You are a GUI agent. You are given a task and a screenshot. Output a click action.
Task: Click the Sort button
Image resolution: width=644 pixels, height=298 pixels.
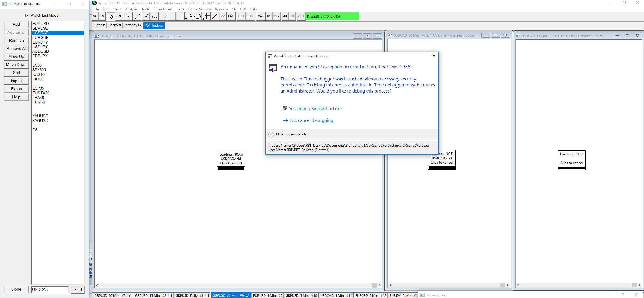click(x=16, y=73)
